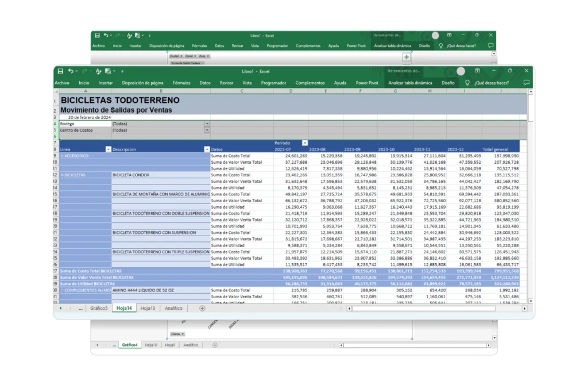Click Ribbon Display Options icon in front window
The height and width of the screenshot is (377, 588).
[477, 71]
